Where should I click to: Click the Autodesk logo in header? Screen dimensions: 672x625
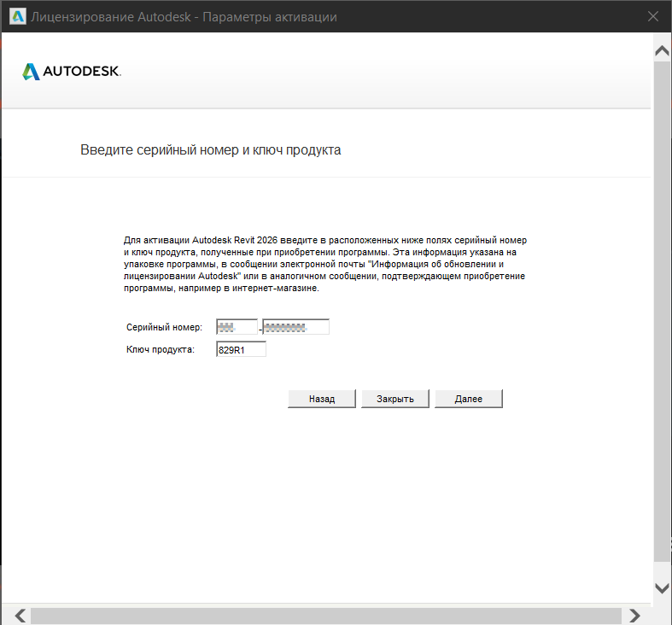click(x=72, y=72)
